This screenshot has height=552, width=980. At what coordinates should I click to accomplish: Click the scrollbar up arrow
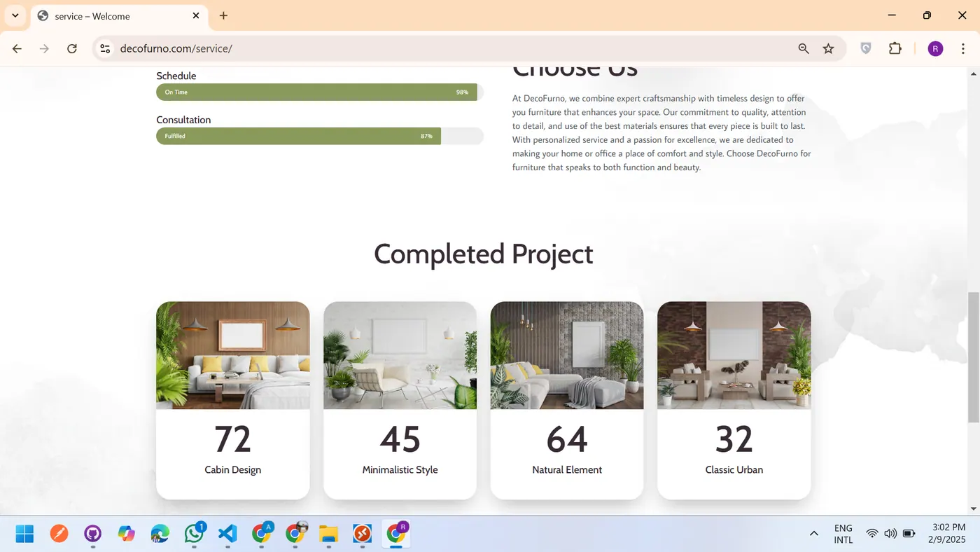tap(973, 74)
